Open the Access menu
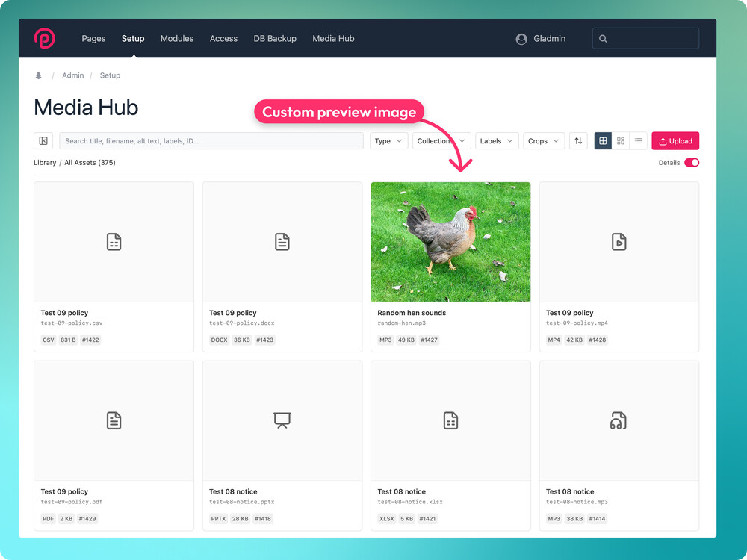Screen dimensions: 747x560 coord(223,39)
